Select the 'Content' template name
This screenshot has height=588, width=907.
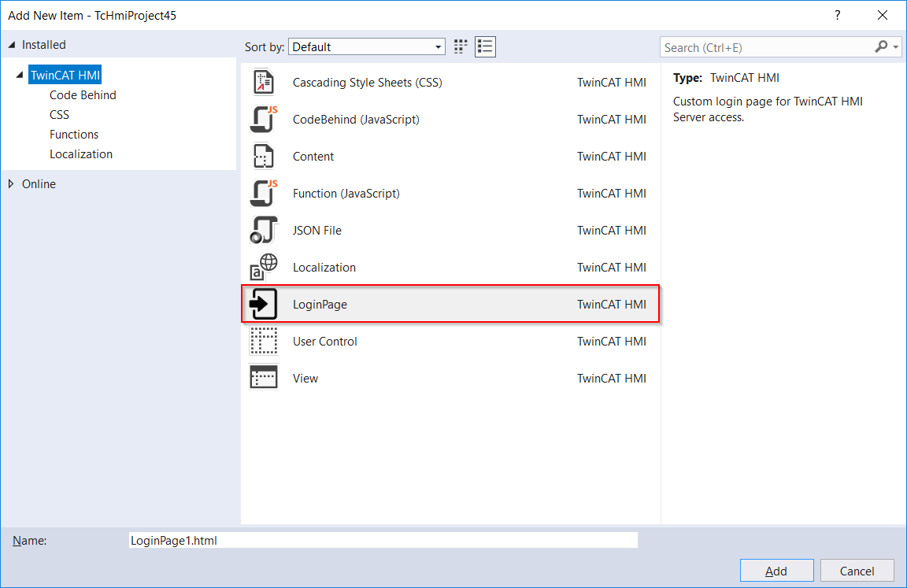(x=313, y=156)
